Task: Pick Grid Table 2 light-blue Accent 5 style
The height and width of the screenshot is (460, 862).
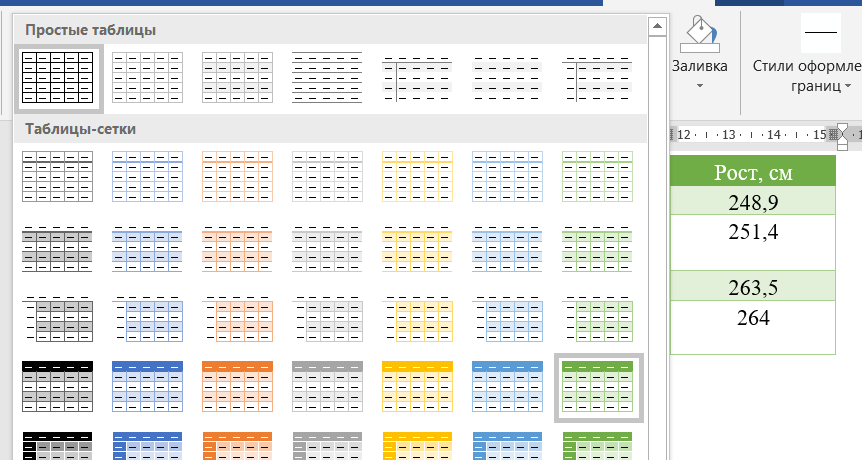Action: [507, 248]
